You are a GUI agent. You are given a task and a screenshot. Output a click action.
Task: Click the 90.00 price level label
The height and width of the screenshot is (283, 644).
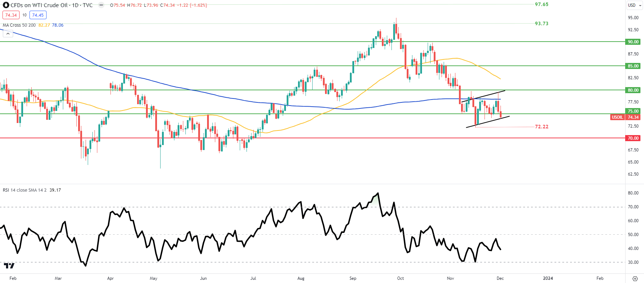(633, 42)
